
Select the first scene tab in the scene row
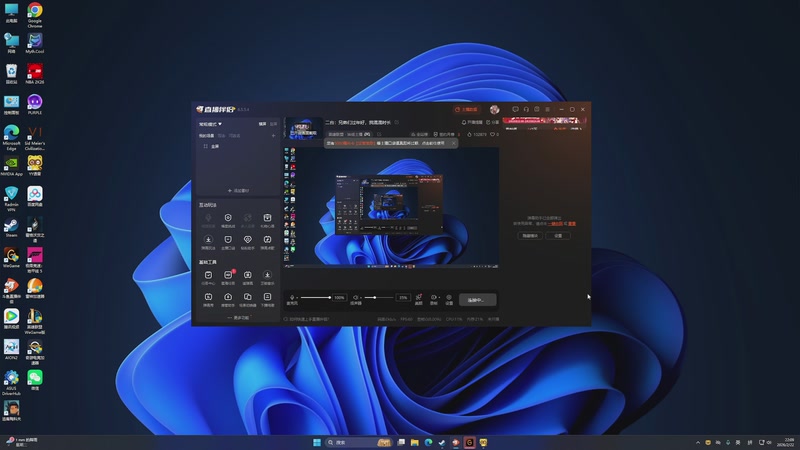[207, 136]
